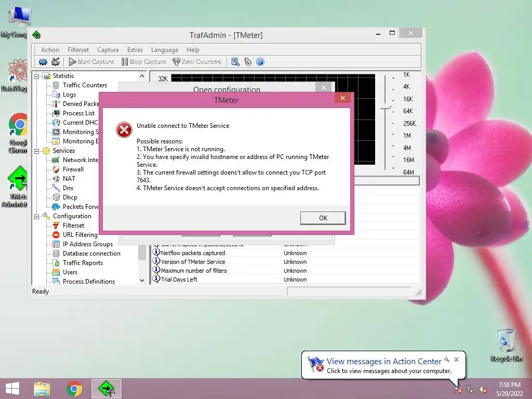Click the Network Interfaces tree icon
This screenshot has width=532, height=399.
pos(56,160)
